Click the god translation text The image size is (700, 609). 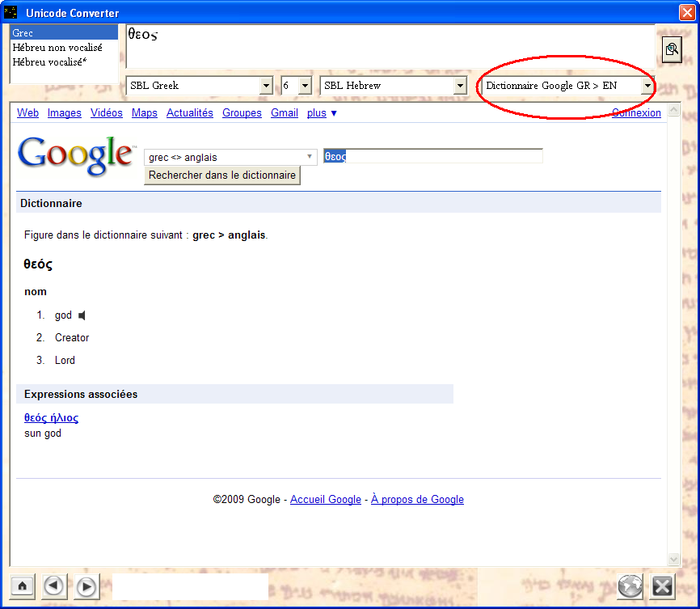click(63, 315)
